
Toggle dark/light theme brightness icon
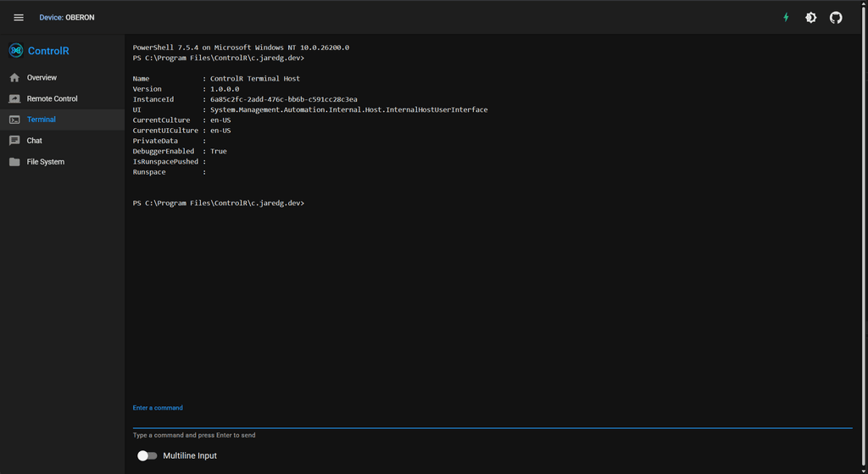coord(810,18)
